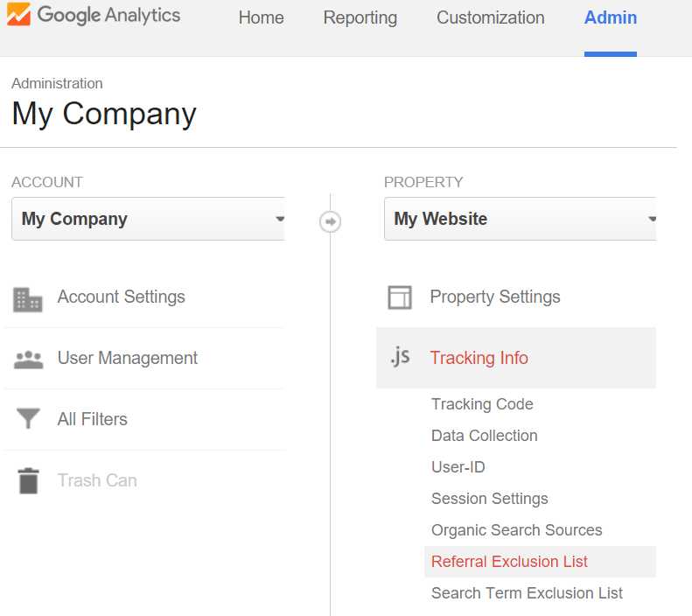
Task: Open All Filters
Action: [92, 419]
